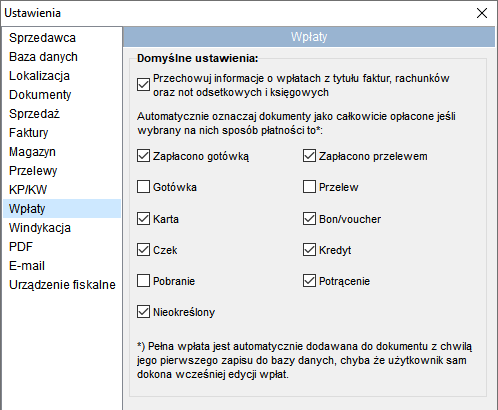Viewport: 498px width, 410px height.
Task: Disable the Kredyt checkbox
Action: [x=309, y=250]
